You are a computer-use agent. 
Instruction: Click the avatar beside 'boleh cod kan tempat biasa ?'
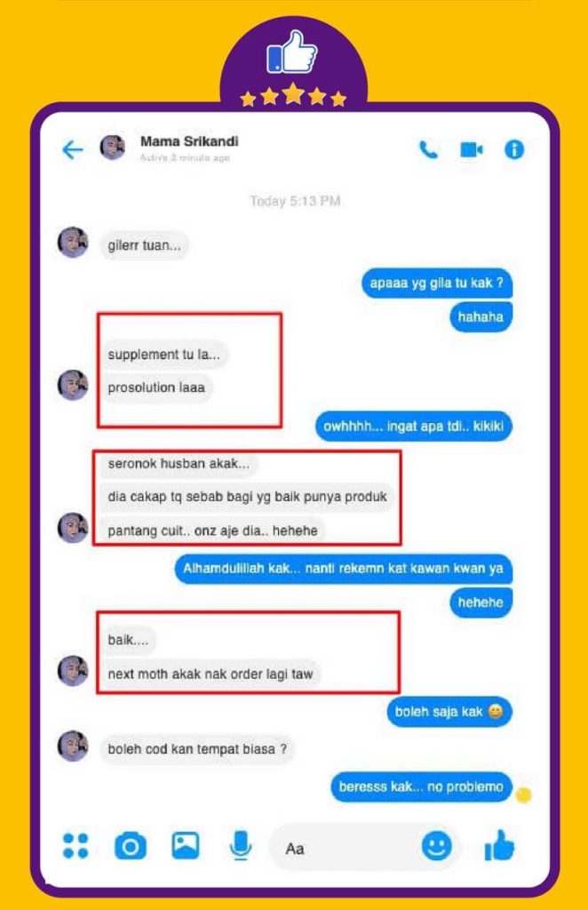tap(73, 746)
